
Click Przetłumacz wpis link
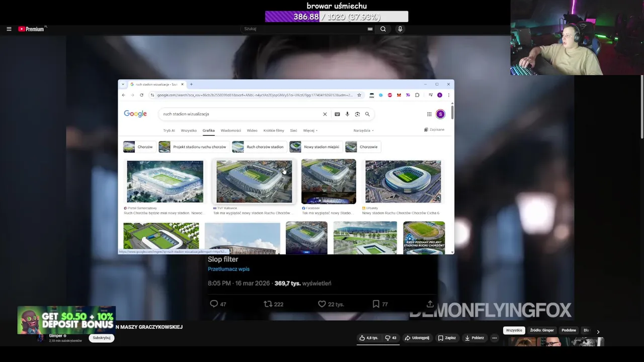click(228, 269)
